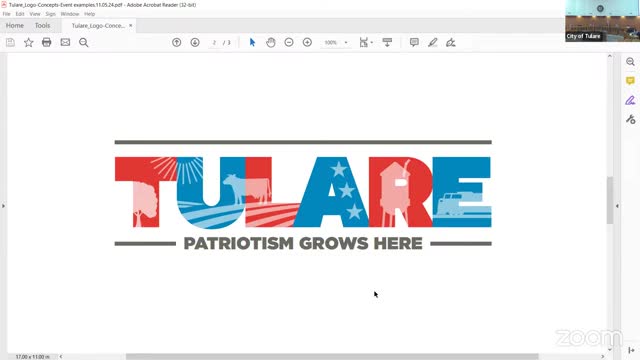Send file by email envelope icon
640x360 pixels.
pyautogui.click(x=65, y=42)
